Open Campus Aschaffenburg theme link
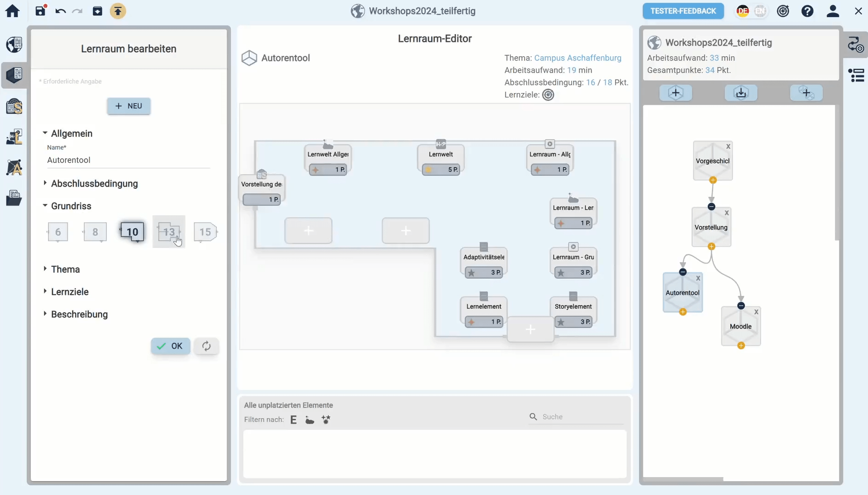Viewport: 868px width, 495px height. click(578, 58)
